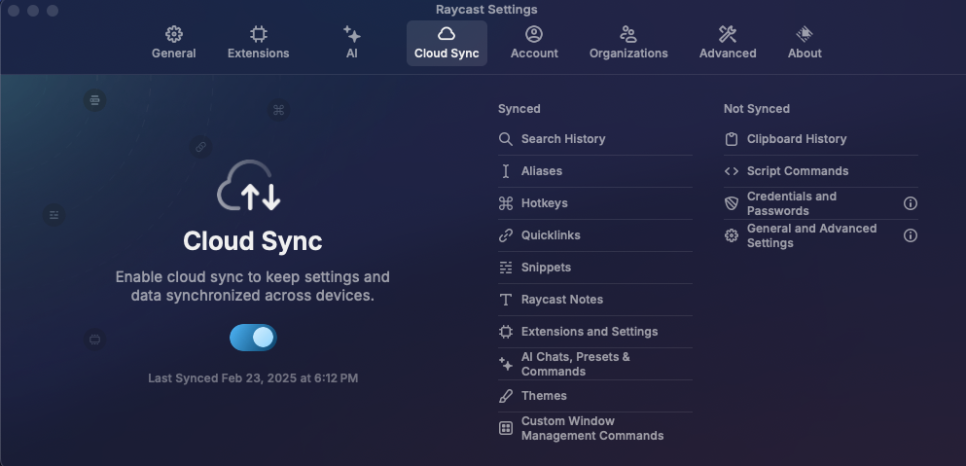Click the Search History magnifier icon
The width and height of the screenshot is (966, 466).
[x=506, y=139]
